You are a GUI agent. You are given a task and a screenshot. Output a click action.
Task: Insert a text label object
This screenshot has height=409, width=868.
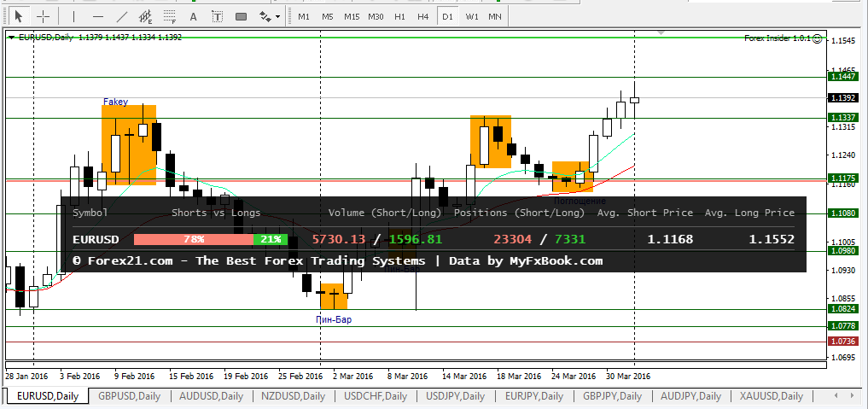point(218,16)
